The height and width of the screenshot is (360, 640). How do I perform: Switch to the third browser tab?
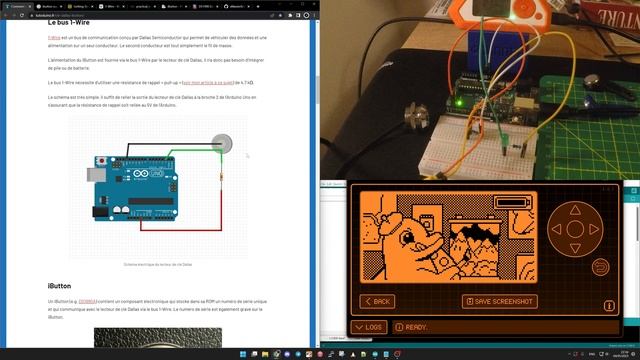(x=80, y=7)
